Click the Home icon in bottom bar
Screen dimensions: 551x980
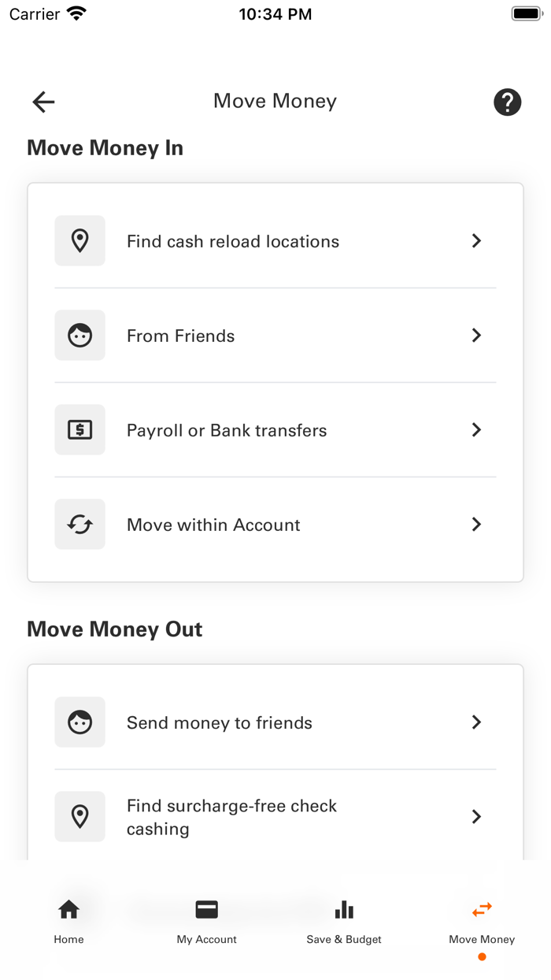tap(68, 908)
